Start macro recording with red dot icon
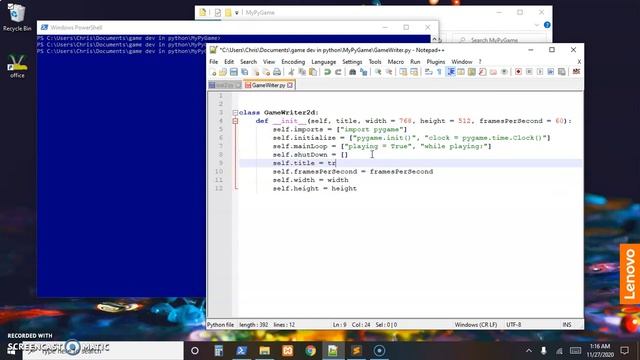The width and height of the screenshot is (640, 360). click(x=518, y=72)
